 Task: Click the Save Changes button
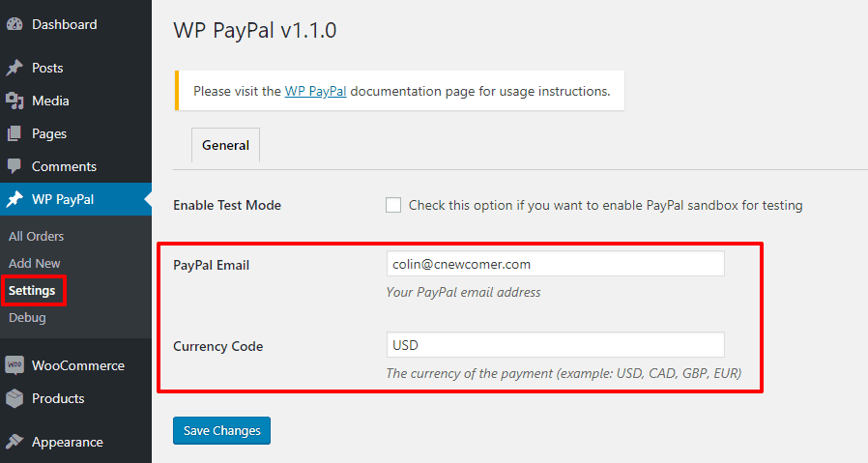click(x=221, y=430)
